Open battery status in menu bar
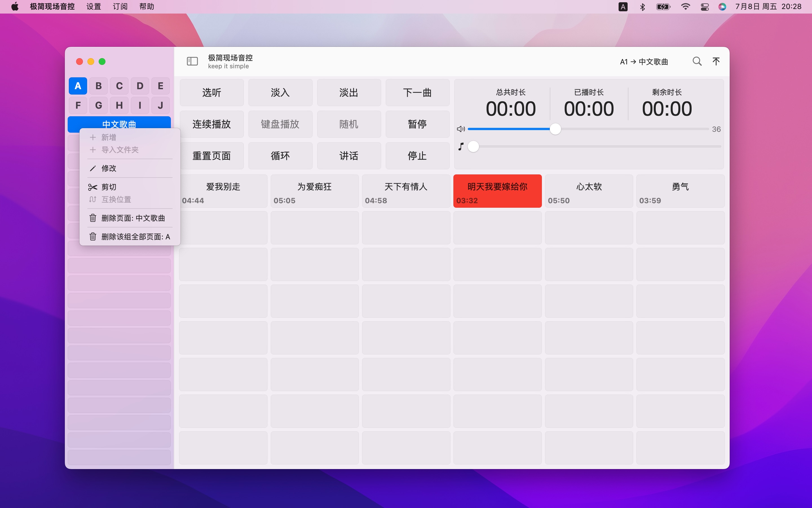Image resolution: width=812 pixels, height=508 pixels. pyautogui.click(x=663, y=7)
